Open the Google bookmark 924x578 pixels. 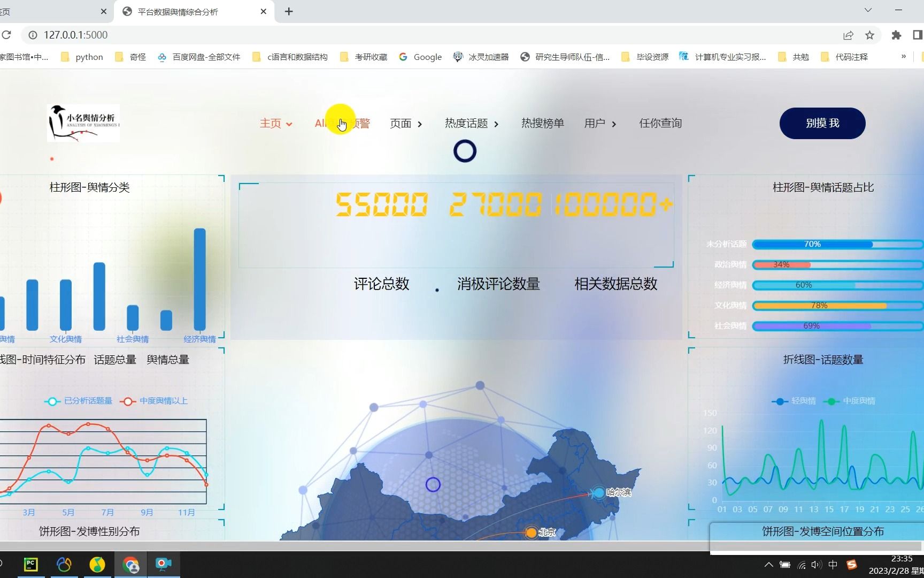tap(420, 57)
